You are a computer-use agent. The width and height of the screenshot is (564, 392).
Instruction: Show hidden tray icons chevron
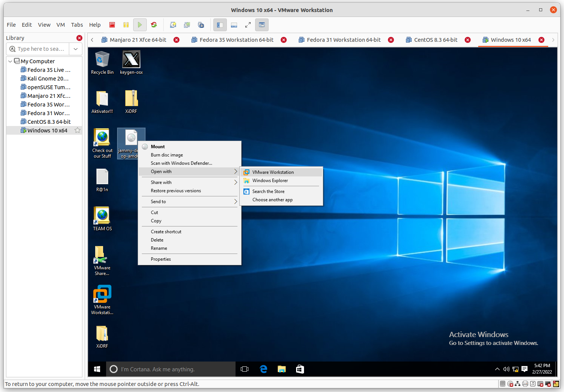pyautogui.click(x=497, y=369)
